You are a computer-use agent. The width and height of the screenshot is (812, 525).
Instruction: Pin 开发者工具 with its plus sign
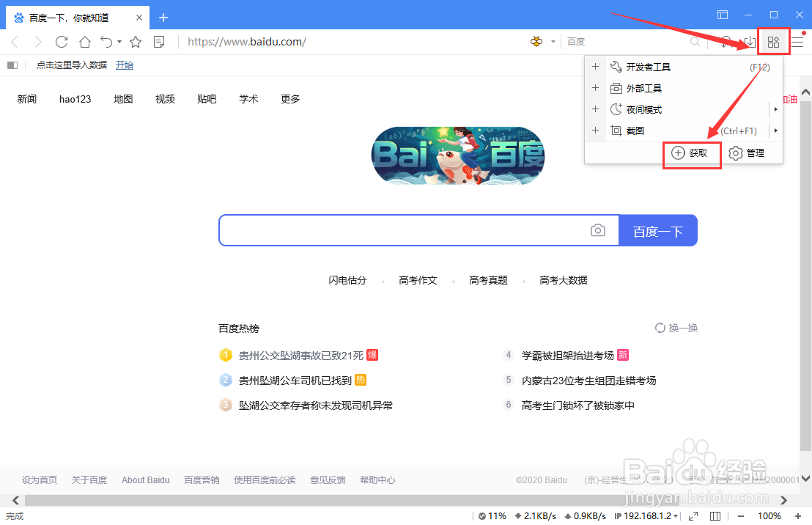coord(596,67)
